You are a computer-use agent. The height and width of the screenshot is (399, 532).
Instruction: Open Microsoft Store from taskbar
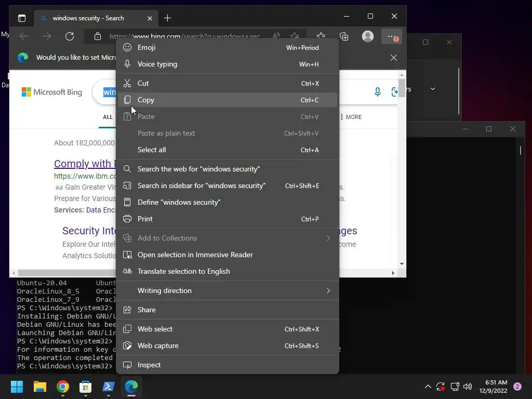tap(86, 387)
